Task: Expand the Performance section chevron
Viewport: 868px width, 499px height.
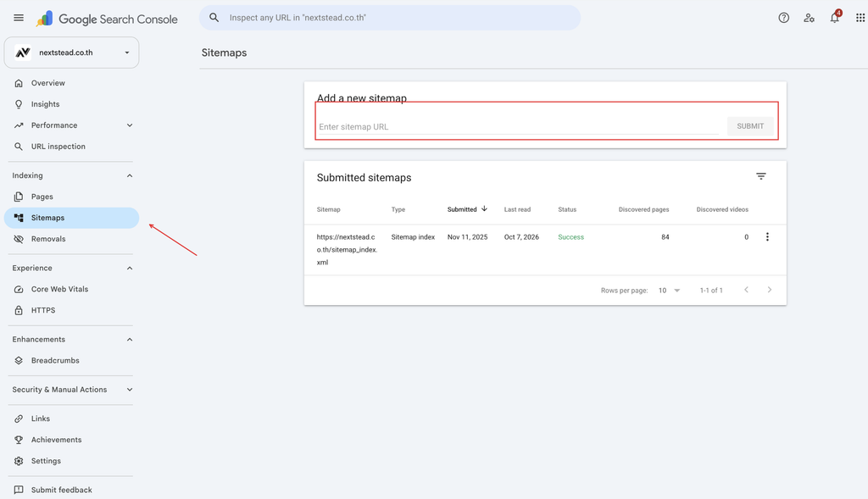Action: (130, 125)
